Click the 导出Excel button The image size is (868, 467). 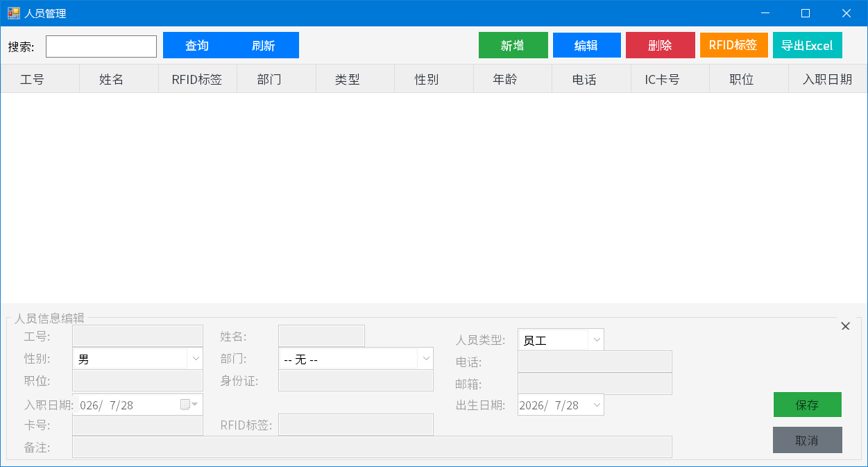(x=807, y=45)
